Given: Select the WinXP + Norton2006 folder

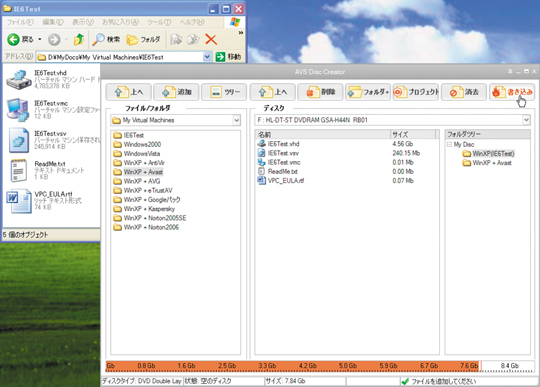Looking at the screenshot, I should (146, 227).
